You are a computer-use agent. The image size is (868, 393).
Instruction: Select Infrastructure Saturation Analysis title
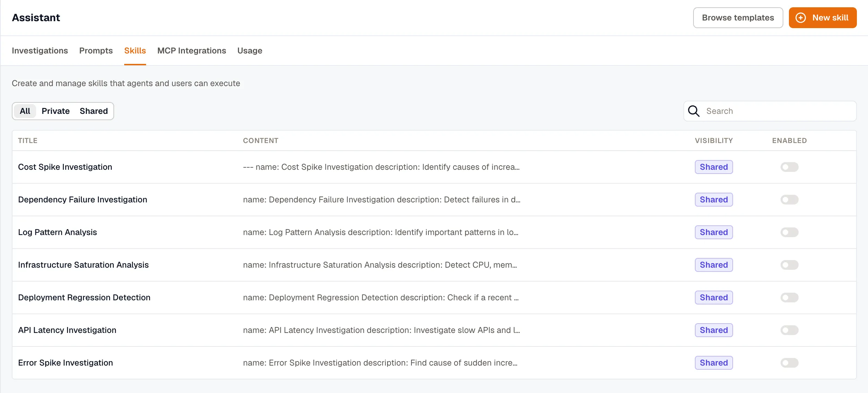83,265
